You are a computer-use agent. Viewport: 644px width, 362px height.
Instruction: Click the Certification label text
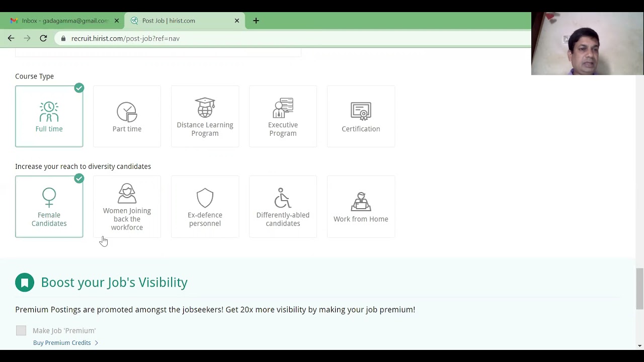361,129
